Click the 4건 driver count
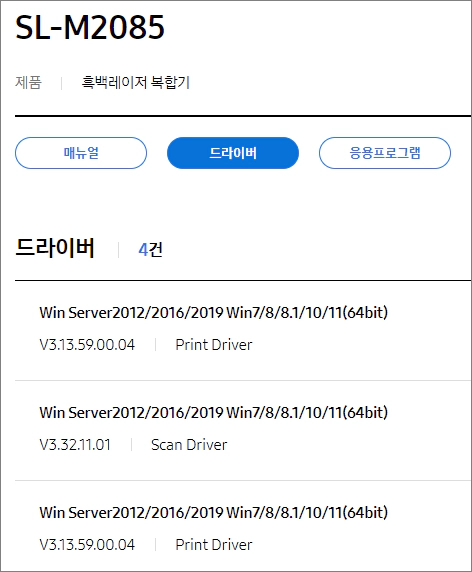 point(150,250)
